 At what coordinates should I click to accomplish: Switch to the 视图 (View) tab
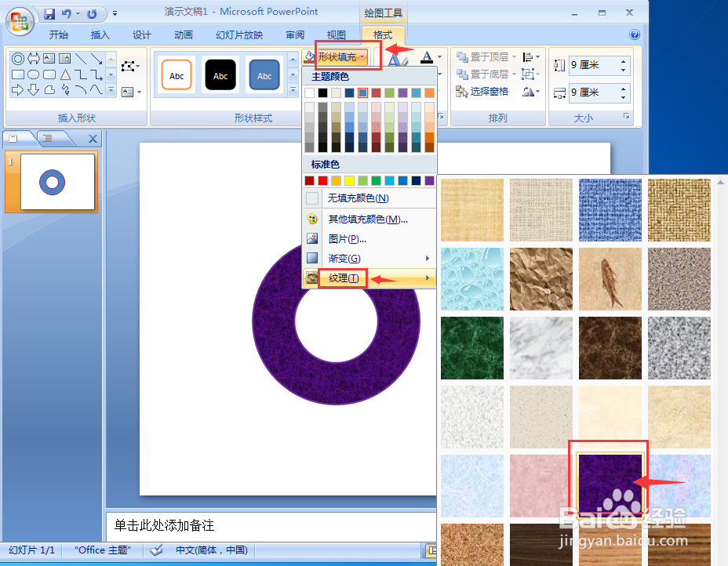[336, 34]
